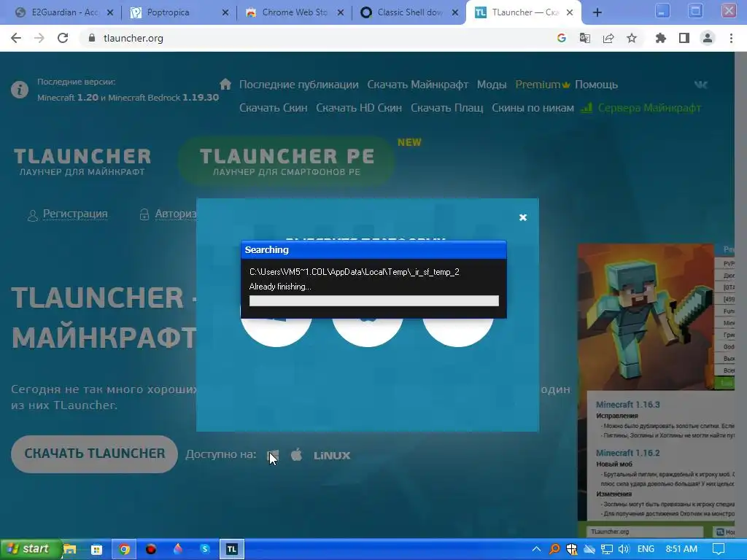Click the Minecraft character launcher image
The image size is (747, 560).
646,316
